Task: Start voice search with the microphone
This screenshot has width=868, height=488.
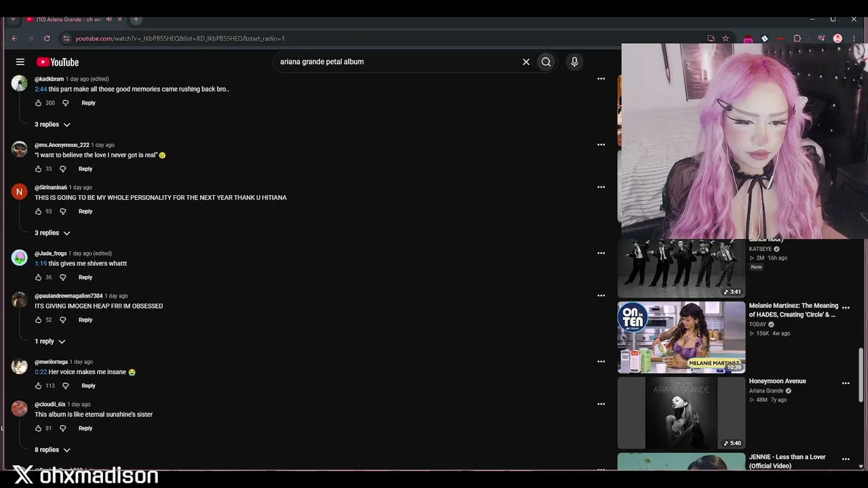Action: [x=574, y=62]
